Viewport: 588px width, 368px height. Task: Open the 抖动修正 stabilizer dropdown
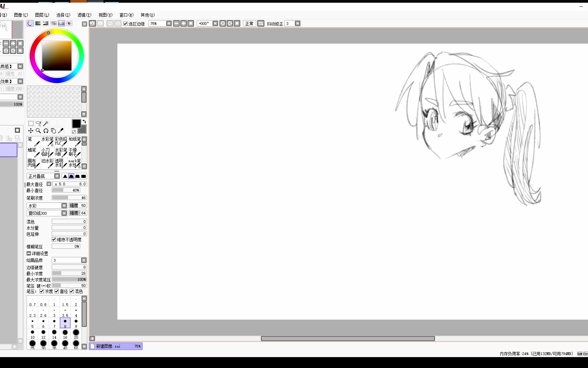click(x=298, y=24)
